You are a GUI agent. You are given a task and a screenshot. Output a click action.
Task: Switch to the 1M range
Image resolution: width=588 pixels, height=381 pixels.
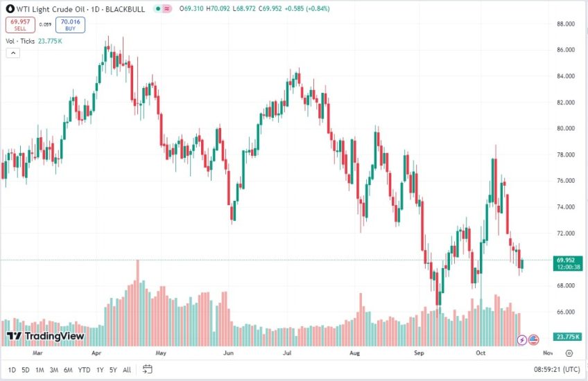tap(40, 370)
